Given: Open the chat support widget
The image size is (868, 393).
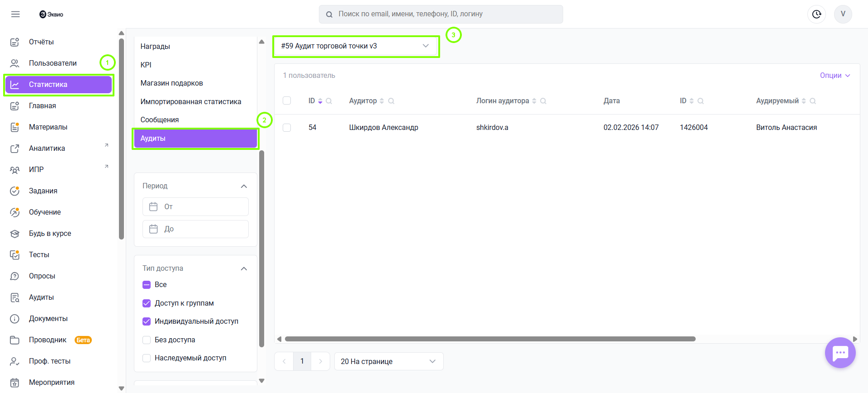Looking at the screenshot, I should point(840,353).
